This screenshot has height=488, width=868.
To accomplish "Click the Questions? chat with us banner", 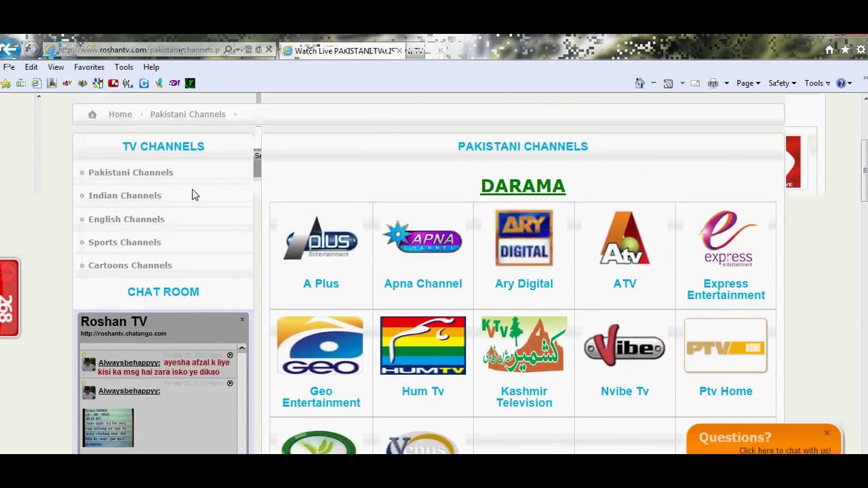I will (x=764, y=440).
